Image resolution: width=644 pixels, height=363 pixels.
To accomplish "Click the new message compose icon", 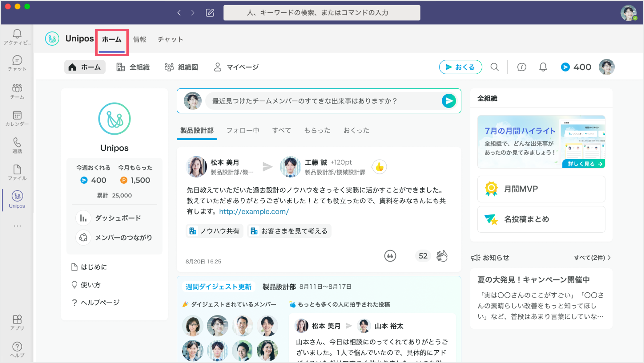I will coord(210,13).
